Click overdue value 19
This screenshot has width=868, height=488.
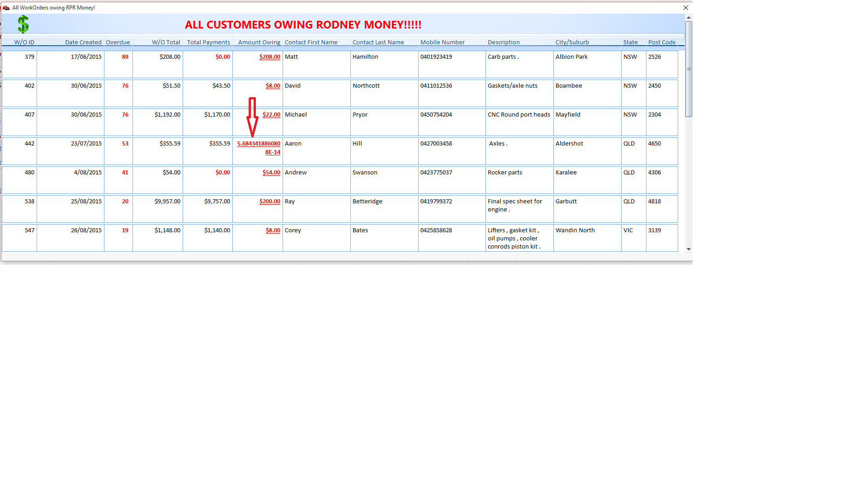click(125, 230)
